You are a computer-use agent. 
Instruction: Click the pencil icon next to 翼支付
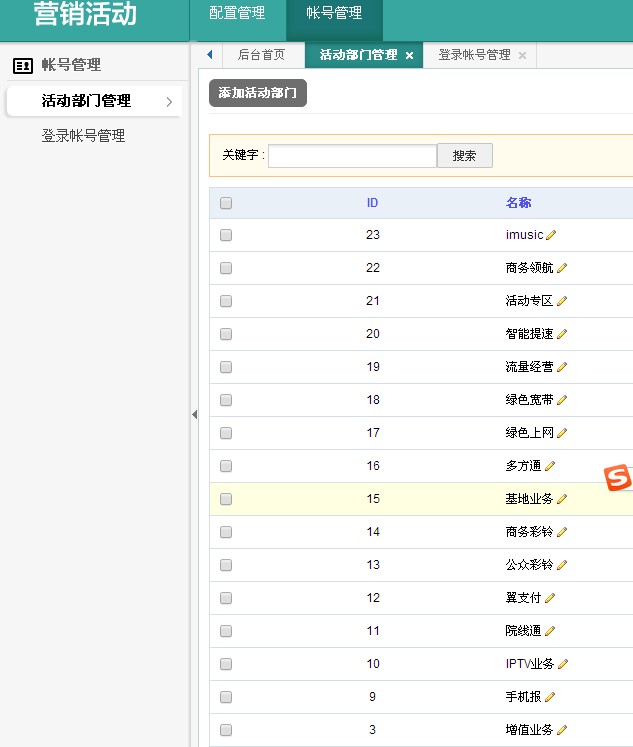point(550,598)
